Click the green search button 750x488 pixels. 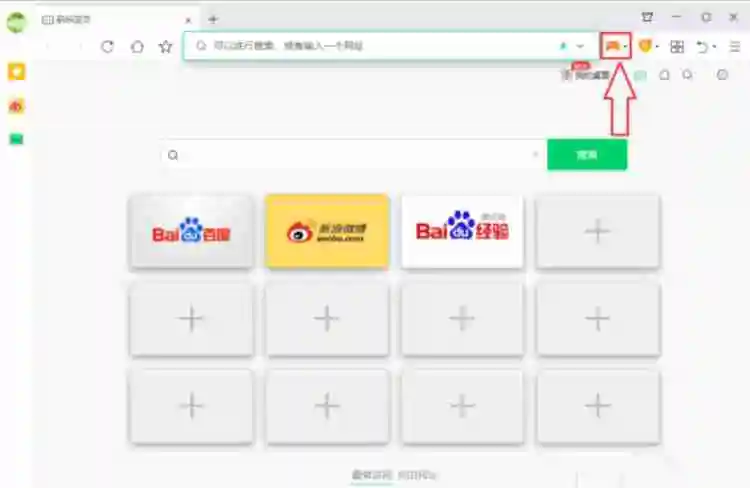point(587,155)
